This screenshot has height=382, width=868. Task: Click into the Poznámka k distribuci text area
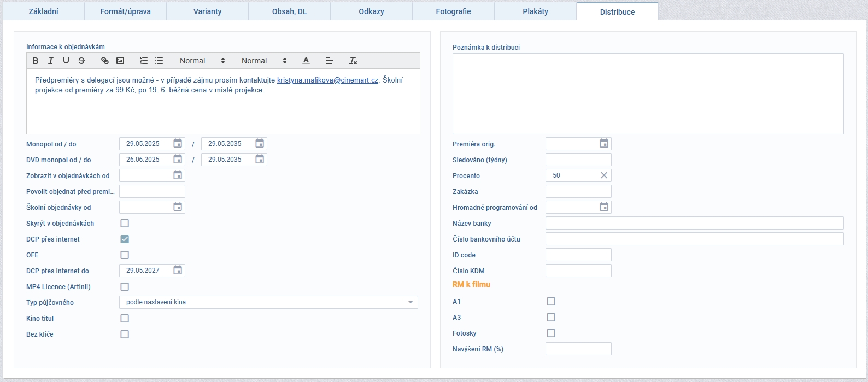pos(648,93)
